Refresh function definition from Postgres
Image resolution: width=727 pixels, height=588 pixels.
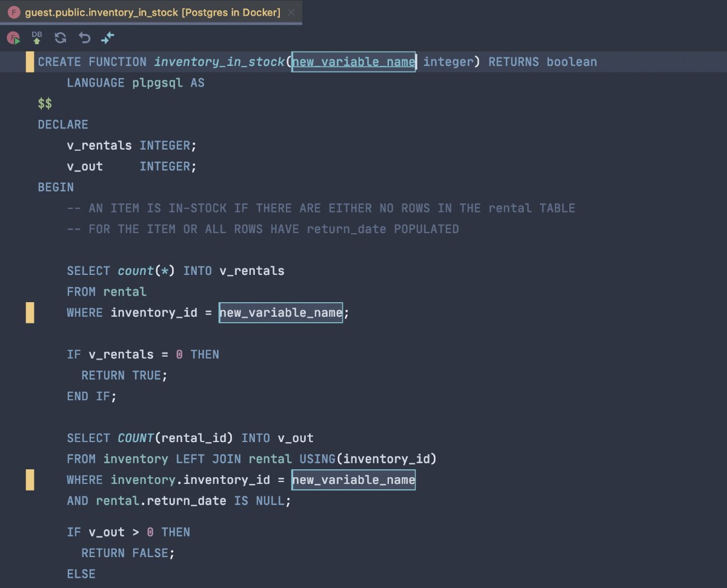tap(60, 38)
